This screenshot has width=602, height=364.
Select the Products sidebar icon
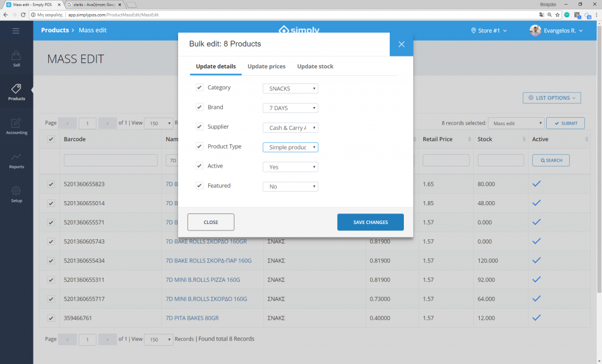pos(16,92)
